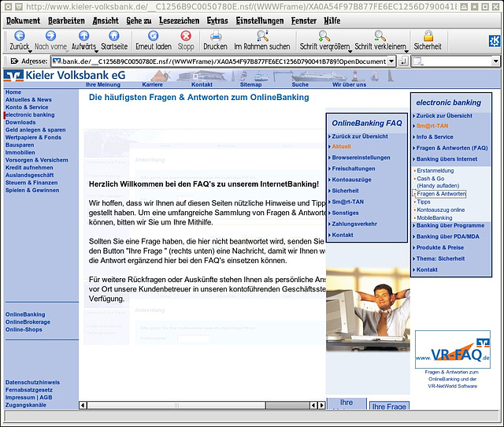Open Im Rahmen suchen search icon
This screenshot has height=427, width=504.
262,36
